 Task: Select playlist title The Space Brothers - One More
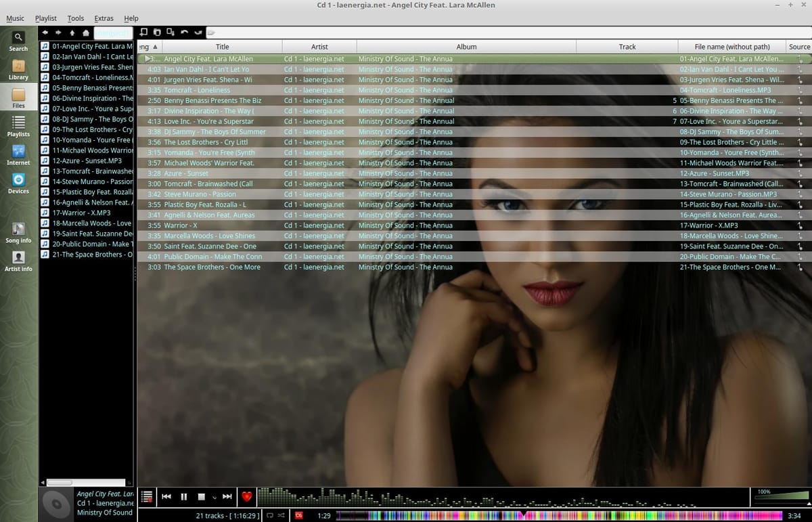coord(212,267)
